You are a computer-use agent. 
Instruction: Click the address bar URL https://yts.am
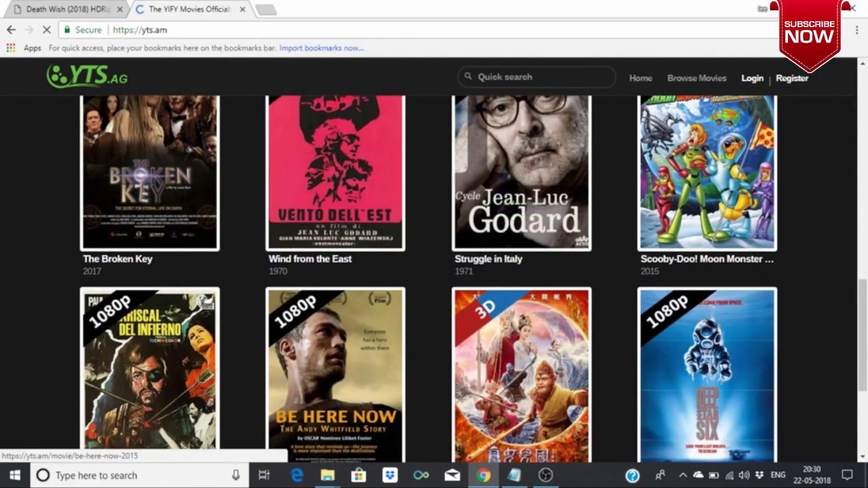pyautogui.click(x=140, y=30)
